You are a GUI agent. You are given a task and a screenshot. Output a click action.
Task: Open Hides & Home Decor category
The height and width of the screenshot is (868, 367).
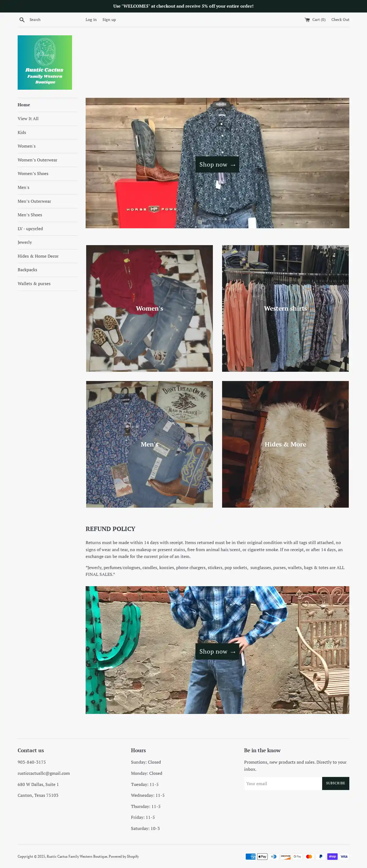pyautogui.click(x=38, y=256)
